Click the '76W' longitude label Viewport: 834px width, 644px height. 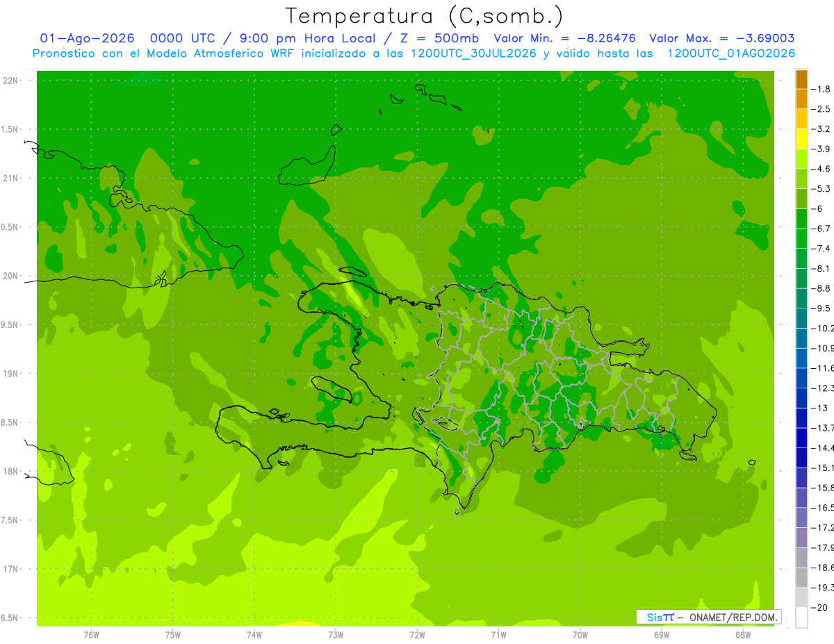click(x=91, y=635)
